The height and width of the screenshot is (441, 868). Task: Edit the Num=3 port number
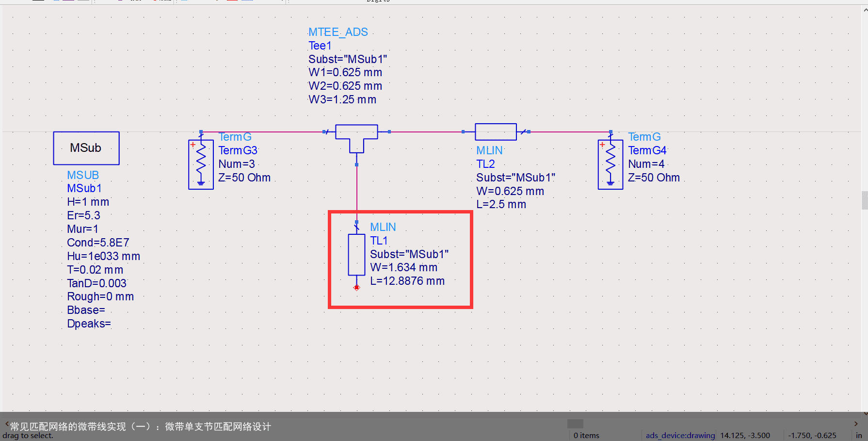pos(237,164)
